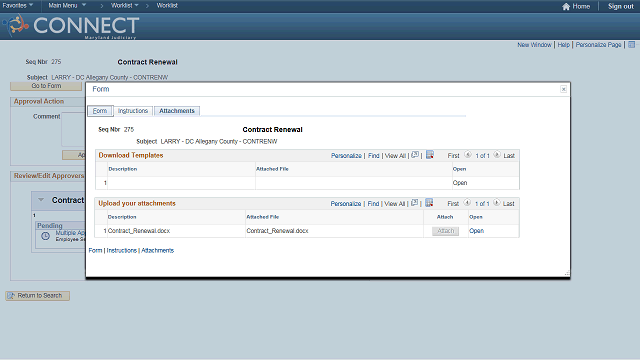Click the zoom icon in Download Templates header
The height and width of the screenshot is (360, 640).
(415, 155)
